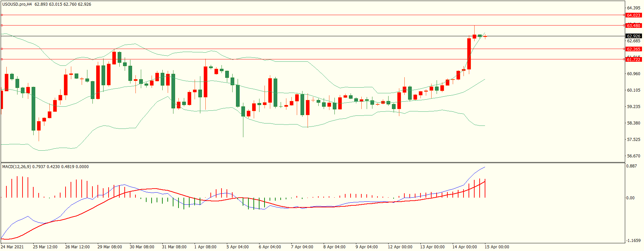644x251 pixels.
Task: Select the MACD(12,26,9) indicator label
Action: [16, 167]
